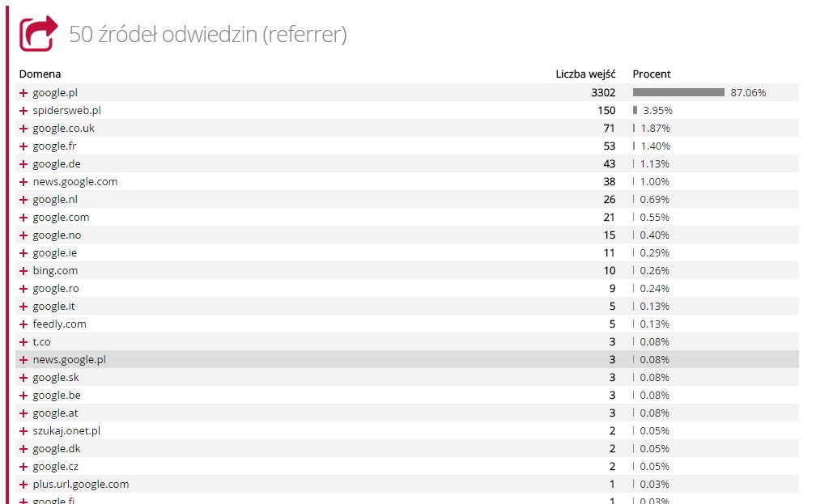Open plus icon next to news.google.com

tap(23, 182)
